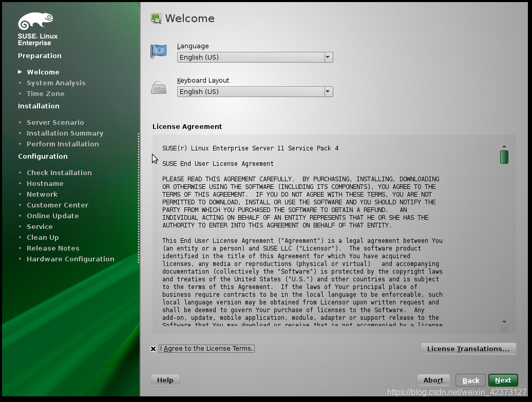
Task: Toggle the I Agree to the License Terms checkbox
Action: [x=154, y=349]
